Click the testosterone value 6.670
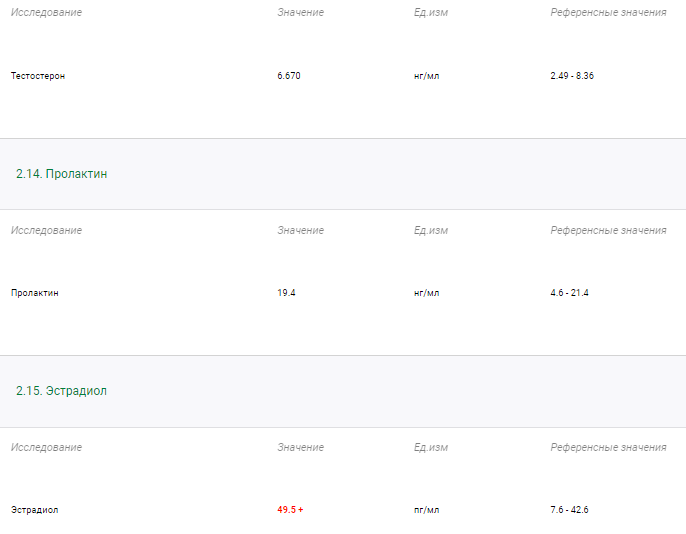686x534 pixels. pyautogui.click(x=289, y=76)
